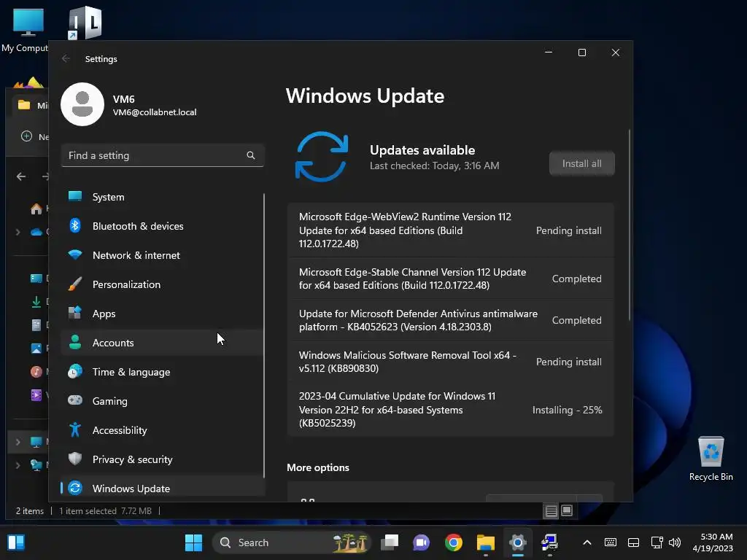
Task: Open the widgets icon at the taskbar's left end
Action: (16, 542)
